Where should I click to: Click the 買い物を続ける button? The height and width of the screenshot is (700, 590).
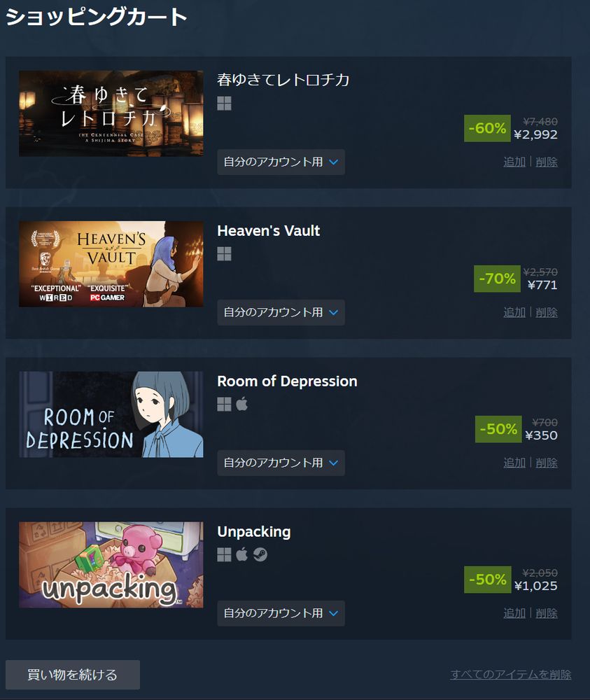(x=73, y=675)
